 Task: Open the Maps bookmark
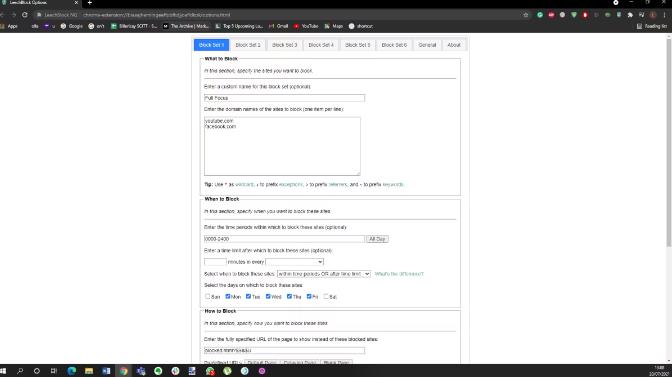point(334,26)
